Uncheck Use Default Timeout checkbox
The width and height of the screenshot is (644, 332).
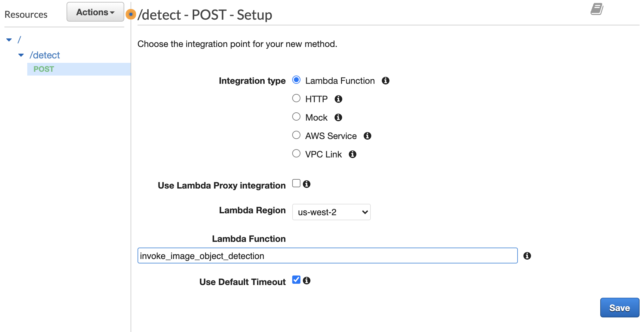(x=296, y=280)
